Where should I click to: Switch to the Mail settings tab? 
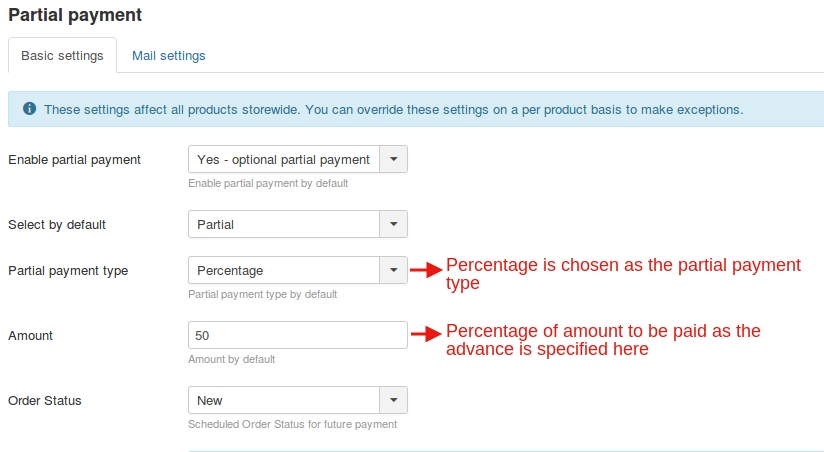click(168, 56)
